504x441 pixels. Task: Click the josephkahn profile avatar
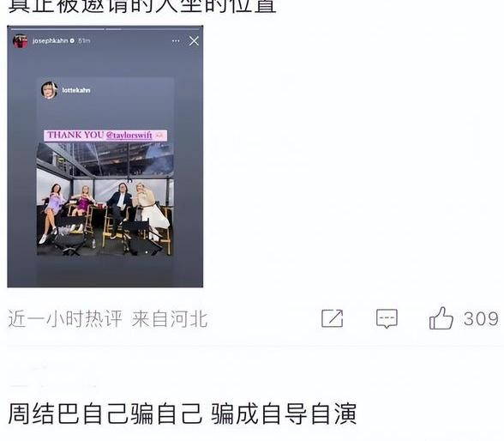pyautogui.click(x=21, y=41)
